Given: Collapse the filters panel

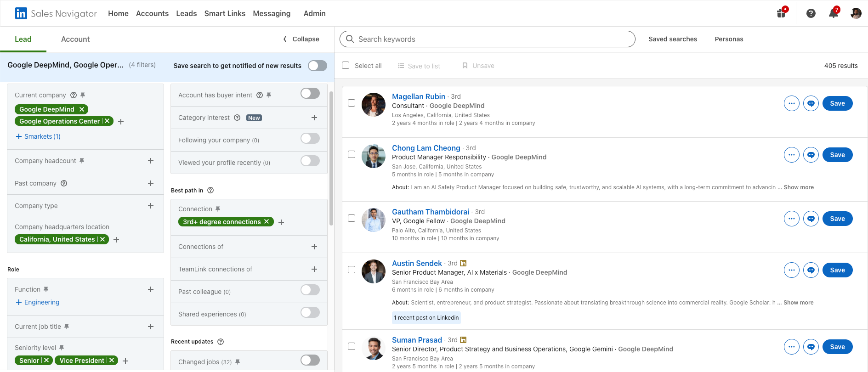Looking at the screenshot, I should tap(301, 39).
